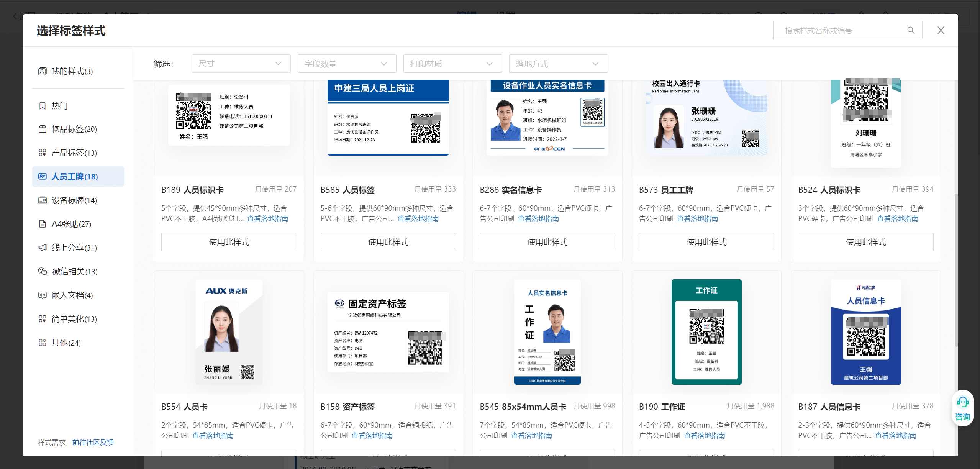The image size is (980, 469).
Task: Click the style search input field
Action: click(847, 30)
